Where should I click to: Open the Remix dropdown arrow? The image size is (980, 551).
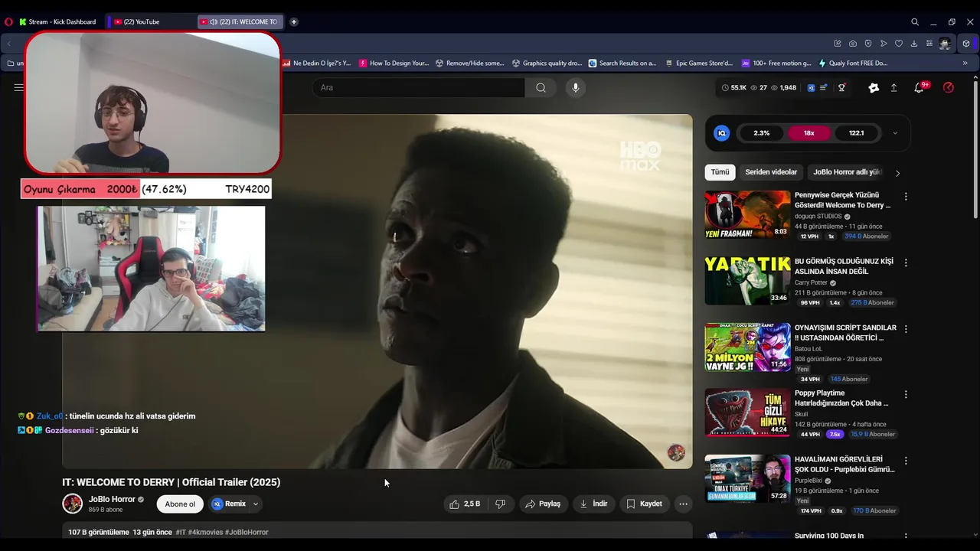pyautogui.click(x=256, y=504)
